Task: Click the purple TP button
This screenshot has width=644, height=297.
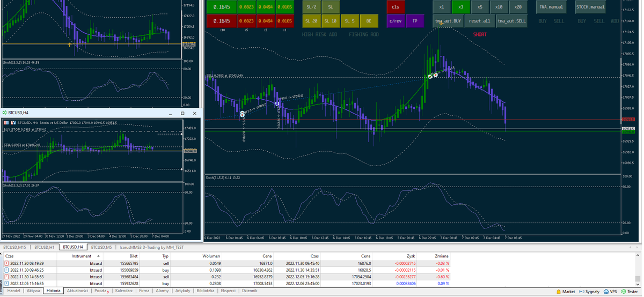Action: coord(414,21)
